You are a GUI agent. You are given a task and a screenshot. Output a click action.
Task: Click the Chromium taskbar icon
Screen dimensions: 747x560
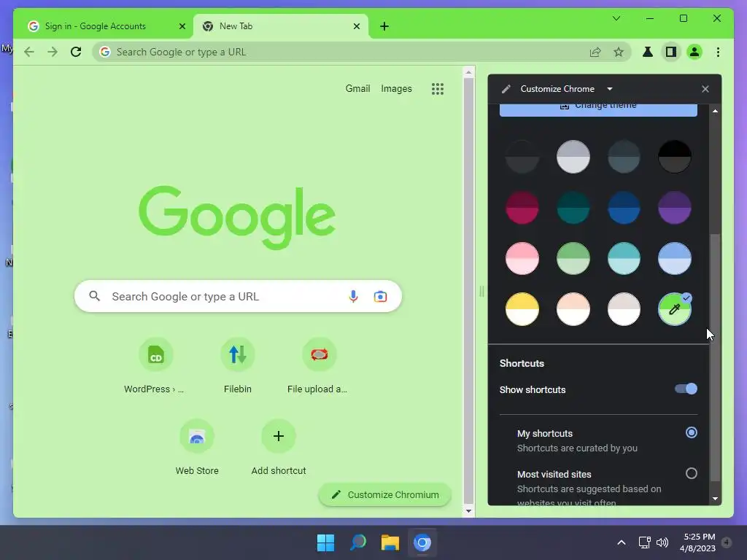(422, 542)
